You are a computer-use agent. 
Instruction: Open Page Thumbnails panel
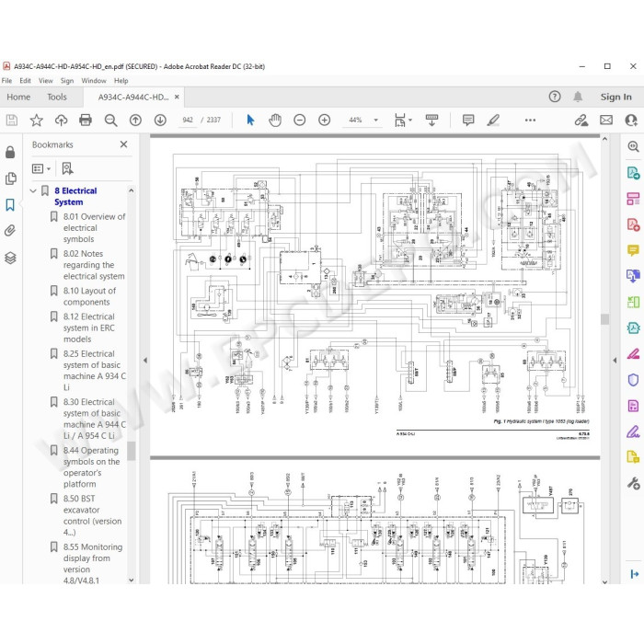[x=10, y=178]
